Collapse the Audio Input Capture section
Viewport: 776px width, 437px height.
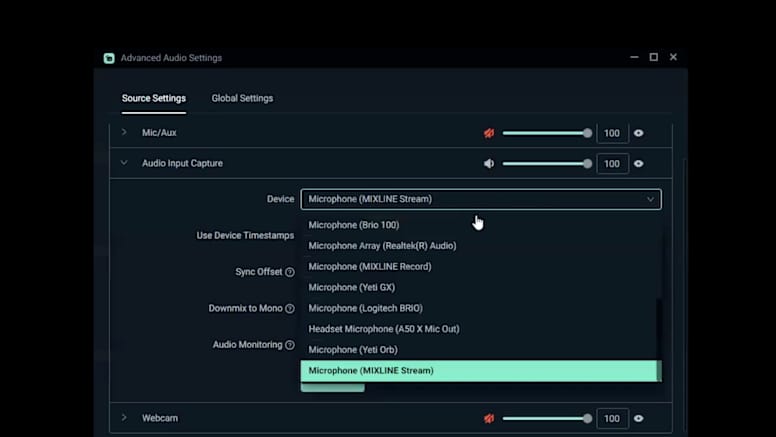[124, 163]
